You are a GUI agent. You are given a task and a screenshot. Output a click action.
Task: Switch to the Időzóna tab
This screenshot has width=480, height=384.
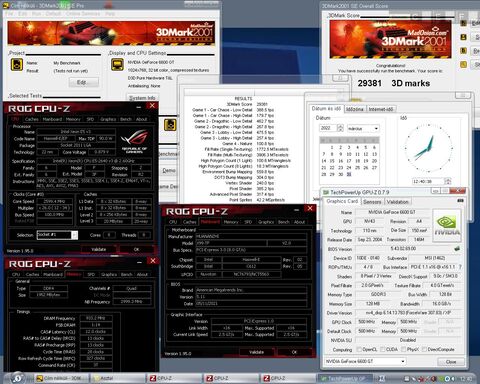coord(355,109)
